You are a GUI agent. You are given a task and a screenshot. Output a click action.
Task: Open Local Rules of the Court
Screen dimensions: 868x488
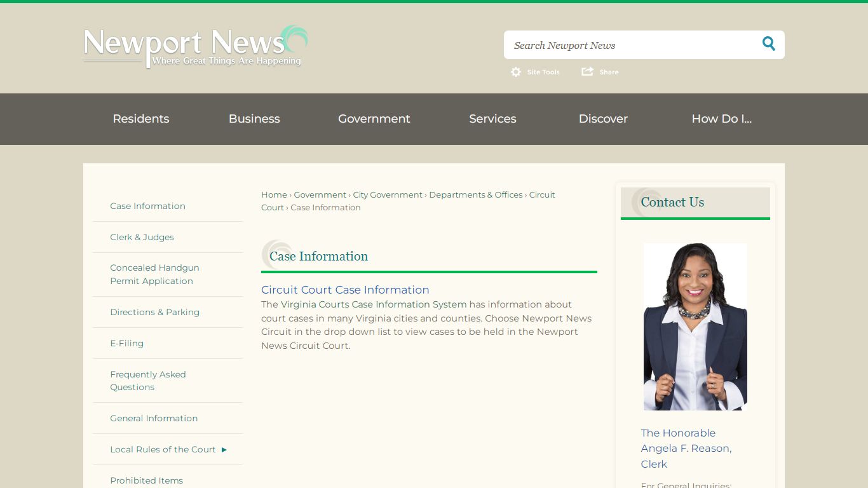[x=163, y=449]
